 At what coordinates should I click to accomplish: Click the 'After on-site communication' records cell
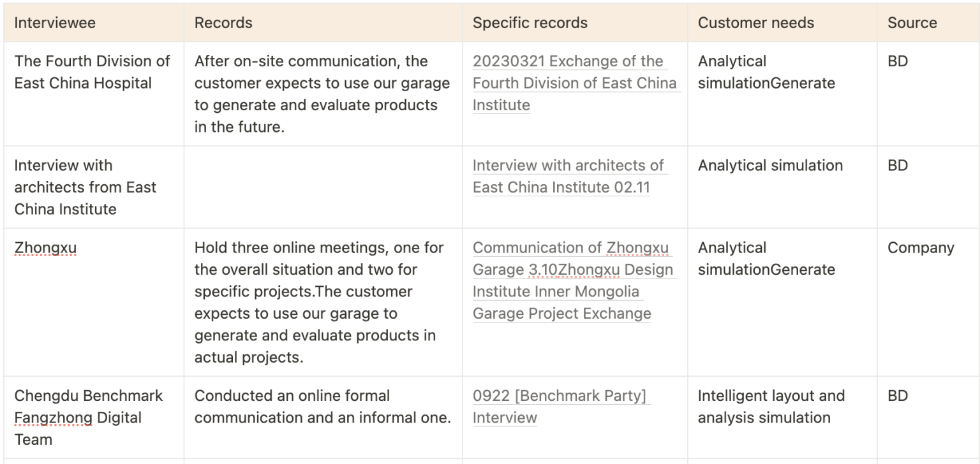coord(322,94)
